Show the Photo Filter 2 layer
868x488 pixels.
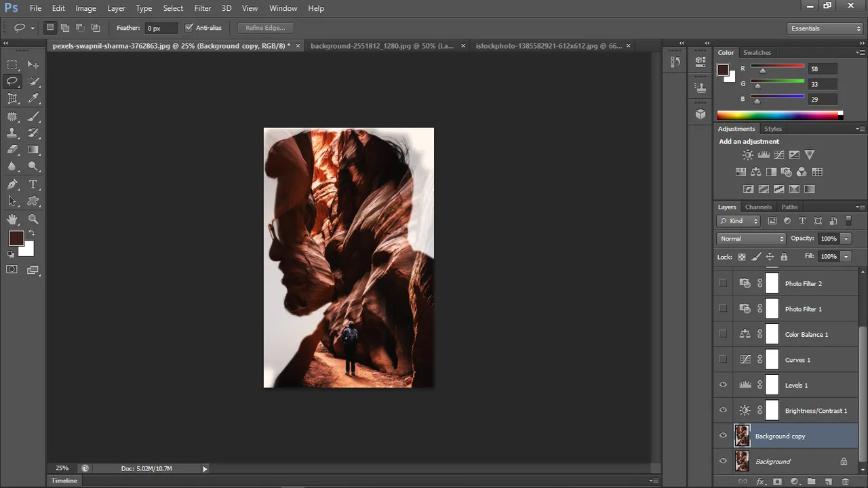click(x=723, y=283)
